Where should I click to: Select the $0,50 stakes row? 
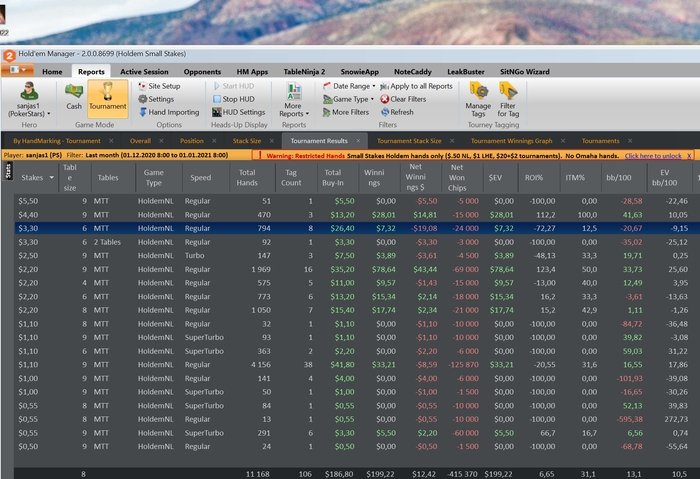pos(355,446)
